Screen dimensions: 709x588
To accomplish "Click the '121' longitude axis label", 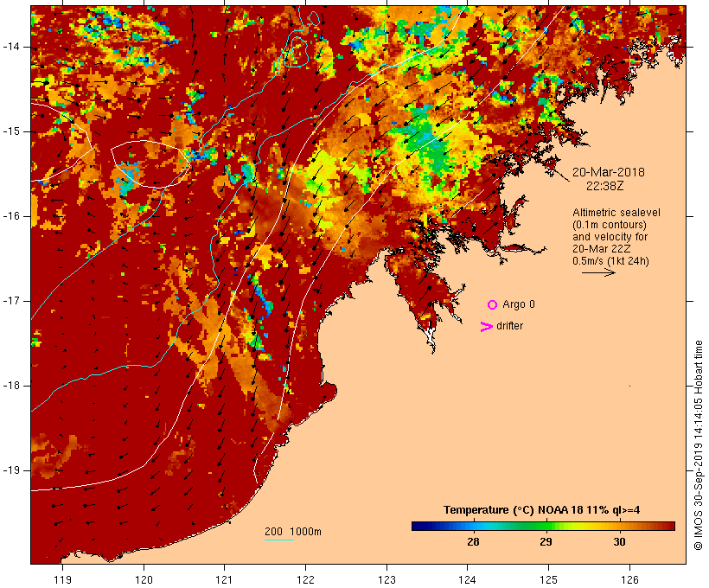I will (224, 579).
